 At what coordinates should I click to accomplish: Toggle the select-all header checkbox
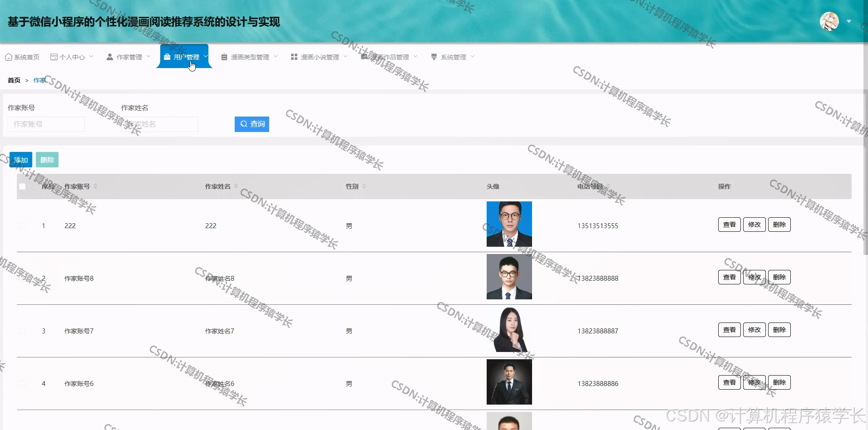22,186
